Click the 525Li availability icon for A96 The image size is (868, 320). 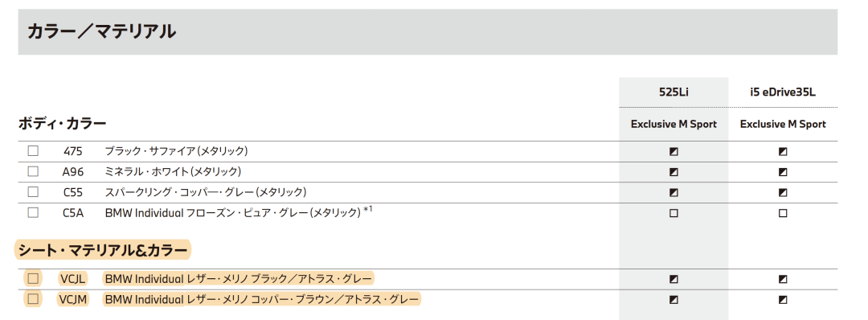(x=674, y=171)
